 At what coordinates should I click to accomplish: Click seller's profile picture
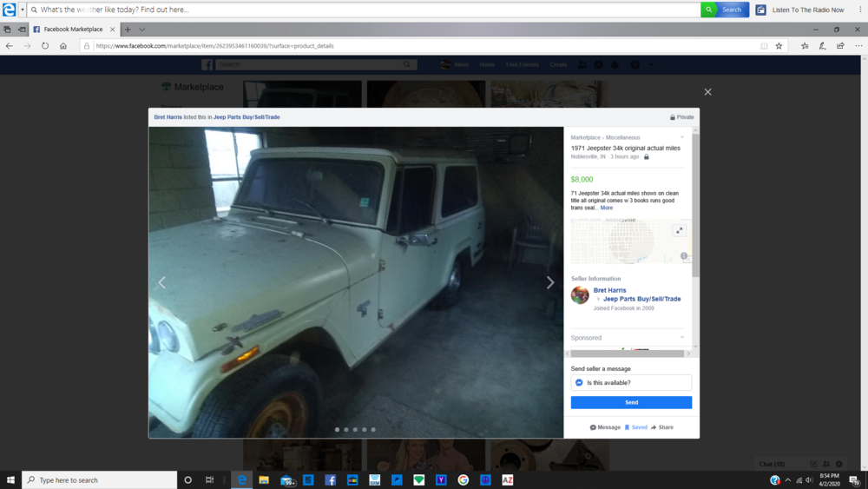[580, 295]
